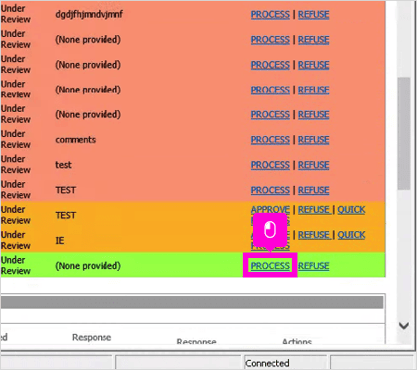Click the Connected status bar entry
Image resolution: width=417 pixels, height=370 pixels.
[267, 363]
